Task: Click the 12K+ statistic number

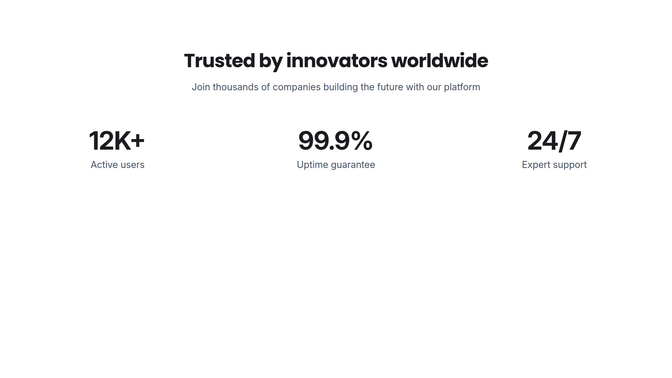Action: point(117,141)
